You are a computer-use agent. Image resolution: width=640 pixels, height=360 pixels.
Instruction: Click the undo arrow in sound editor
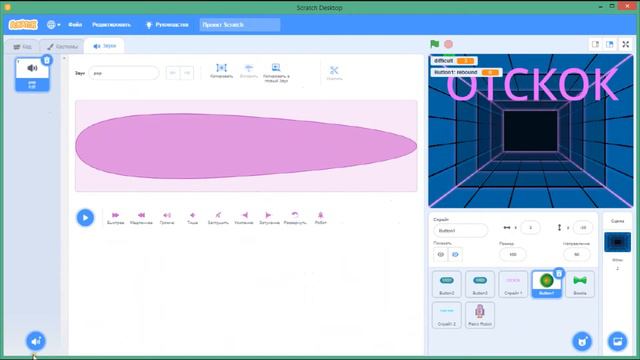point(173,73)
